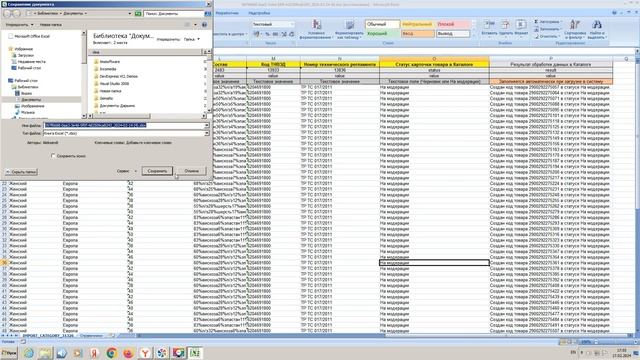Toggle the Сохранять эскиз checkbox
Screen dimensions: 640x360
pyautogui.click(x=53, y=156)
